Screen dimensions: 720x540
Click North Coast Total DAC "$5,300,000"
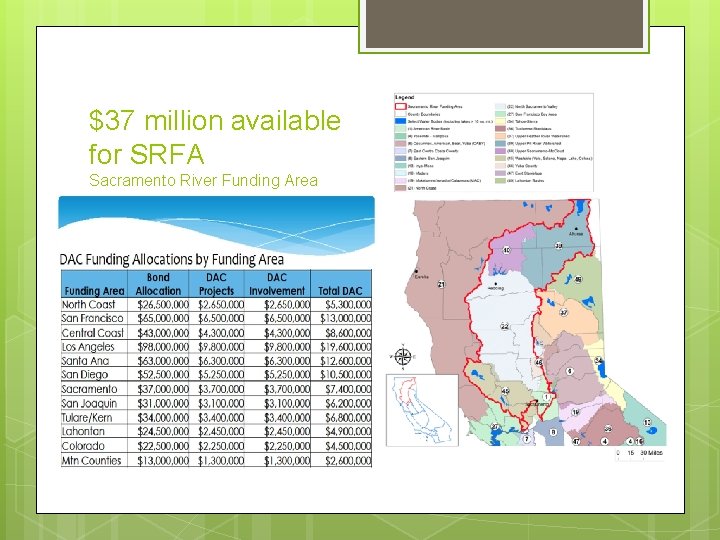tap(348, 304)
